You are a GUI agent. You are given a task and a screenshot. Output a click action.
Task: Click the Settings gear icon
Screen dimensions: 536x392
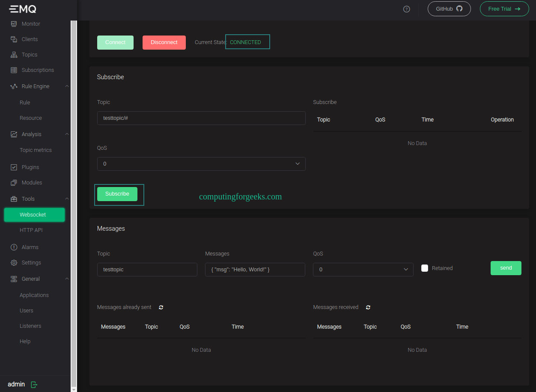[14, 263]
